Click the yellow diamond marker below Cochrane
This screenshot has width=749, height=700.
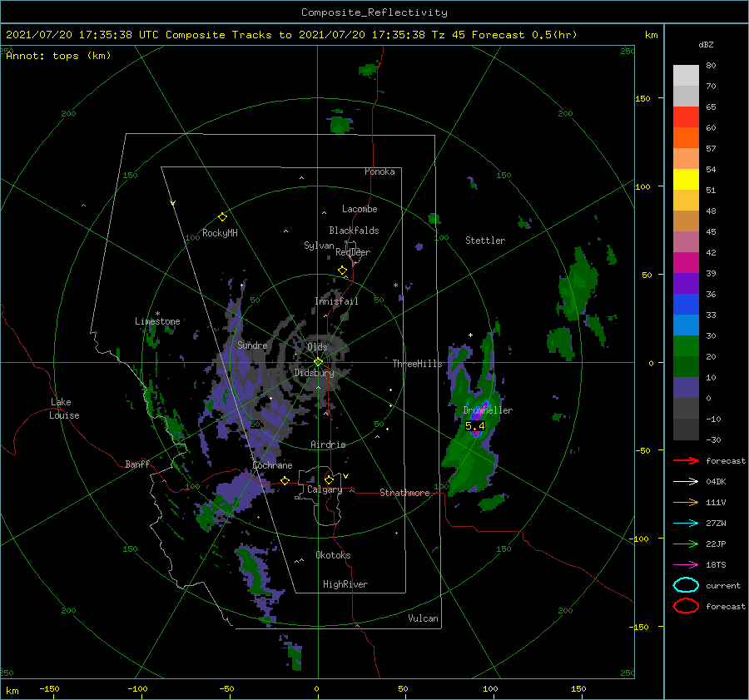285,480
